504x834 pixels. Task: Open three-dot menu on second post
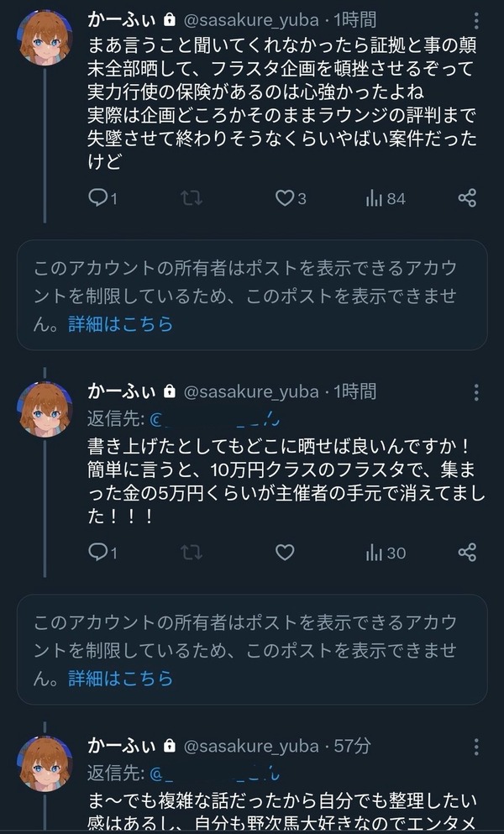475,392
